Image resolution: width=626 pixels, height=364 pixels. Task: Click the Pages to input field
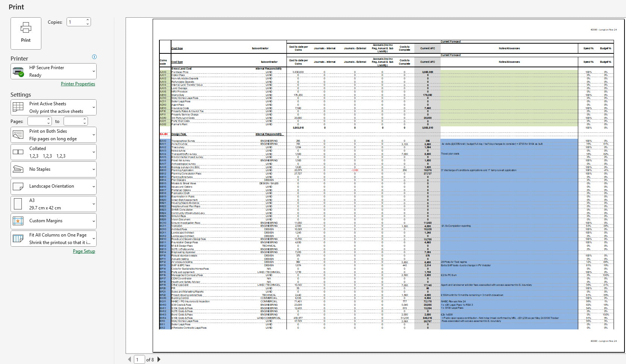(x=74, y=121)
